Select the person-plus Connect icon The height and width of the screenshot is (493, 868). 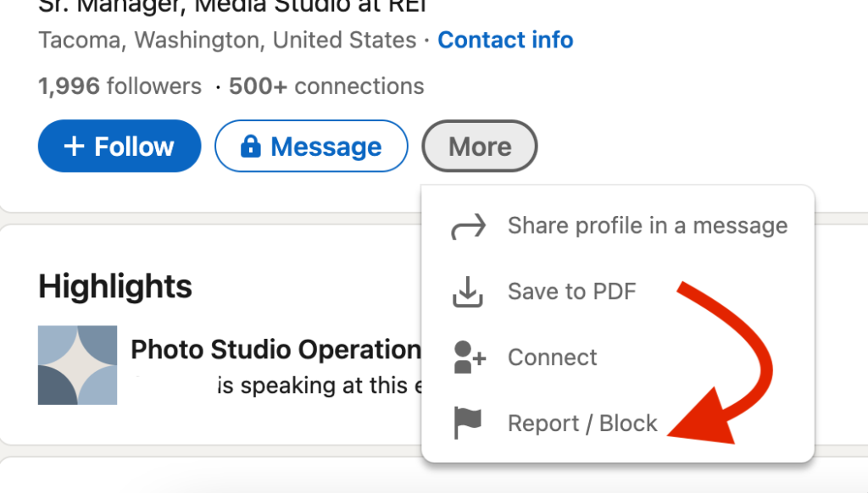tap(468, 357)
